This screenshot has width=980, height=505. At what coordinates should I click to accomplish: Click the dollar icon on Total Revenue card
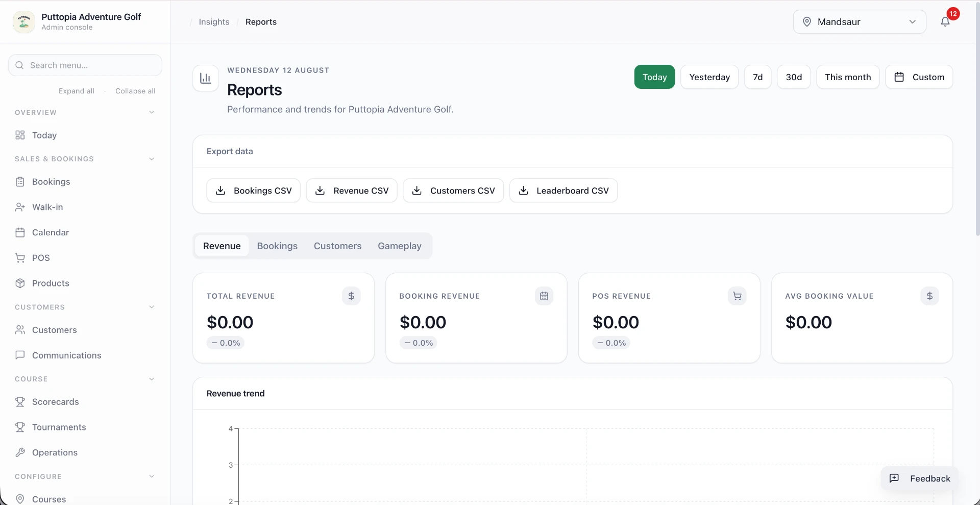(x=351, y=296)
